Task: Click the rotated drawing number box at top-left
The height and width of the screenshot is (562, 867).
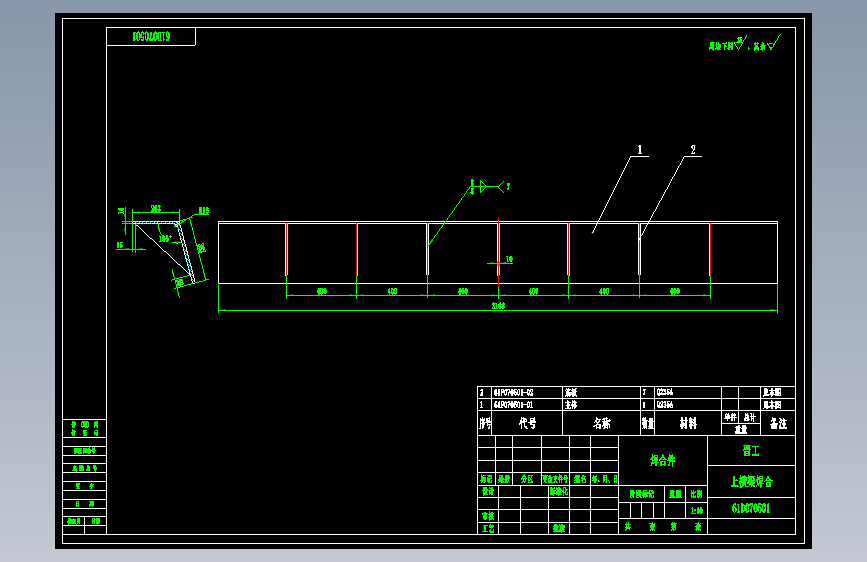Action: (151, 37)
